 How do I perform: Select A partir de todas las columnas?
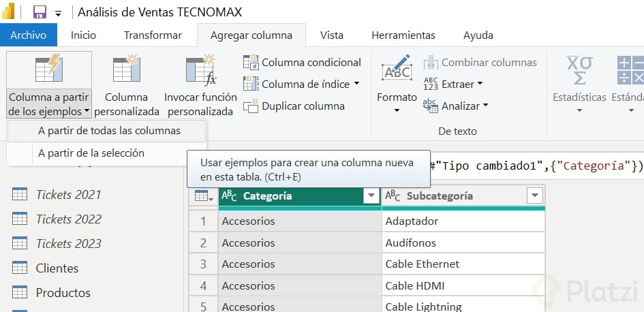[x=109, y=131]
